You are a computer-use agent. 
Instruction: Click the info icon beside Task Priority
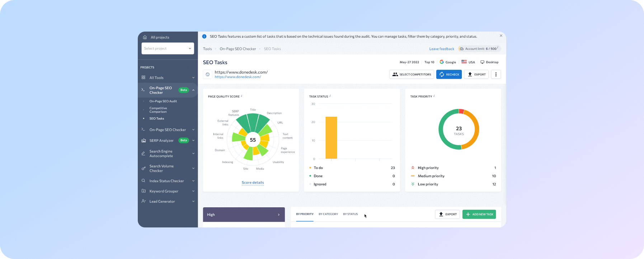click(434, 96)
